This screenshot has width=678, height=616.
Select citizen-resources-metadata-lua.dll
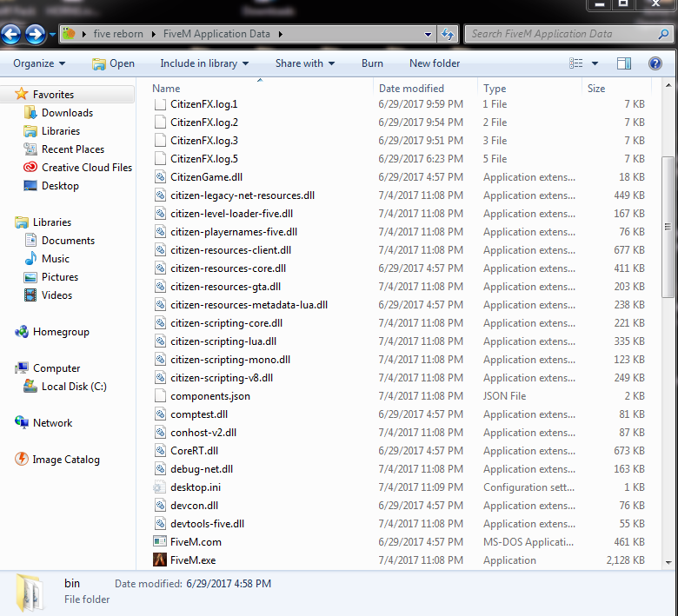tap(249, 305)
